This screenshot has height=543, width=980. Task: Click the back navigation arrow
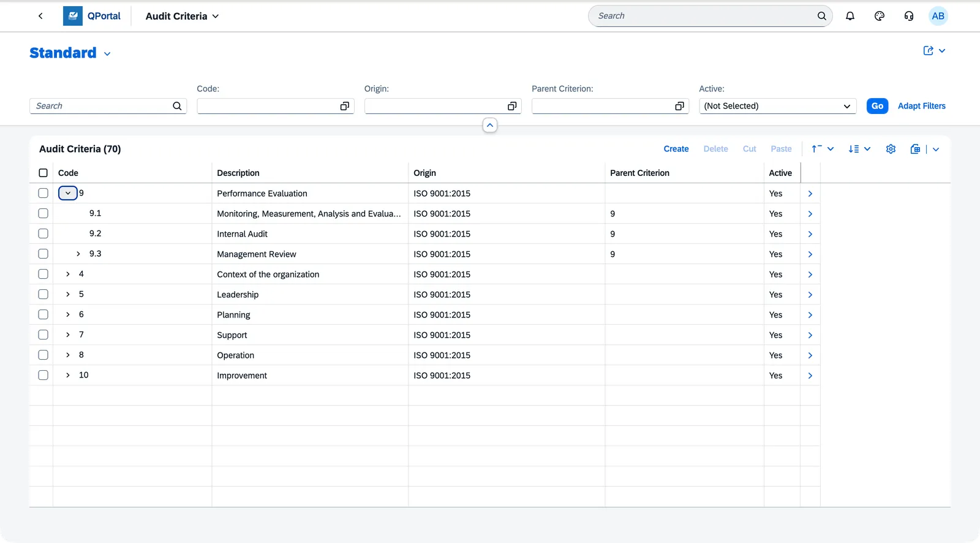tap(40, 16)
